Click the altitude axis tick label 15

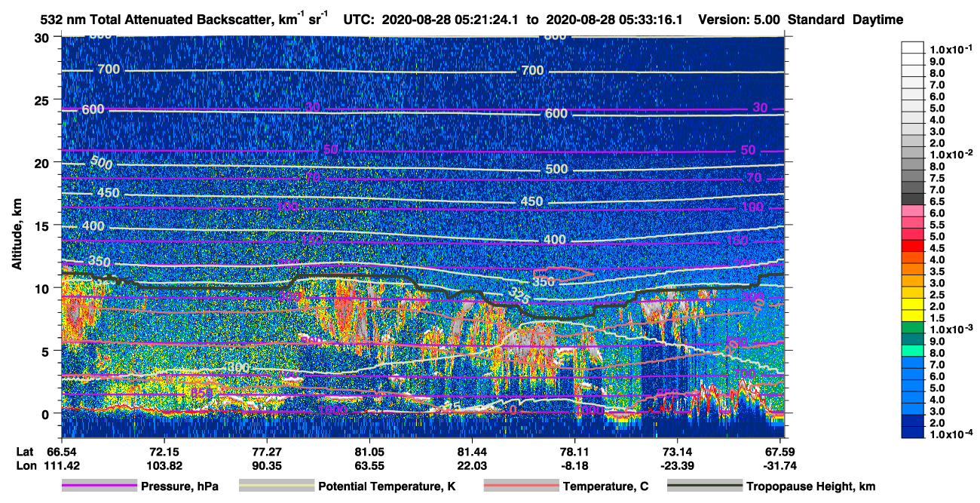click(44, 225)
